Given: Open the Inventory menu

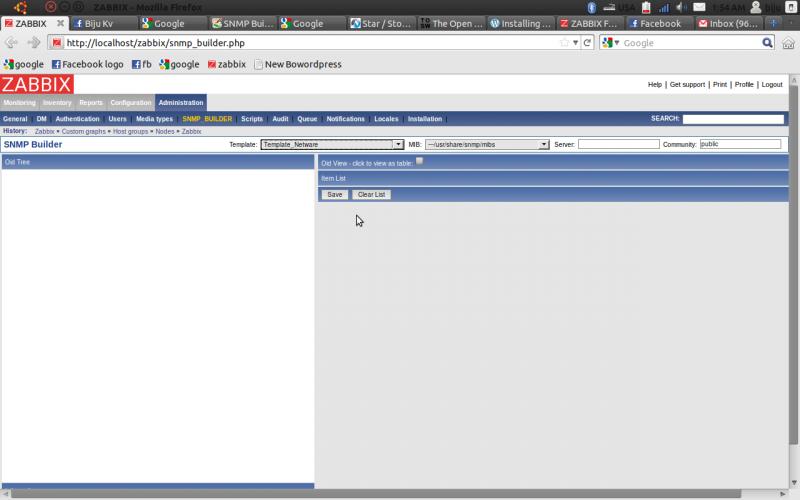Looking at the screenshot, I should (x=57, y=103).
